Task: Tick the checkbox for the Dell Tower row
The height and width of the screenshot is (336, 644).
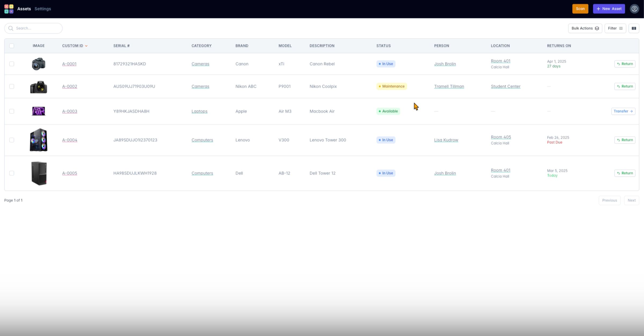Action: [12, 173]
